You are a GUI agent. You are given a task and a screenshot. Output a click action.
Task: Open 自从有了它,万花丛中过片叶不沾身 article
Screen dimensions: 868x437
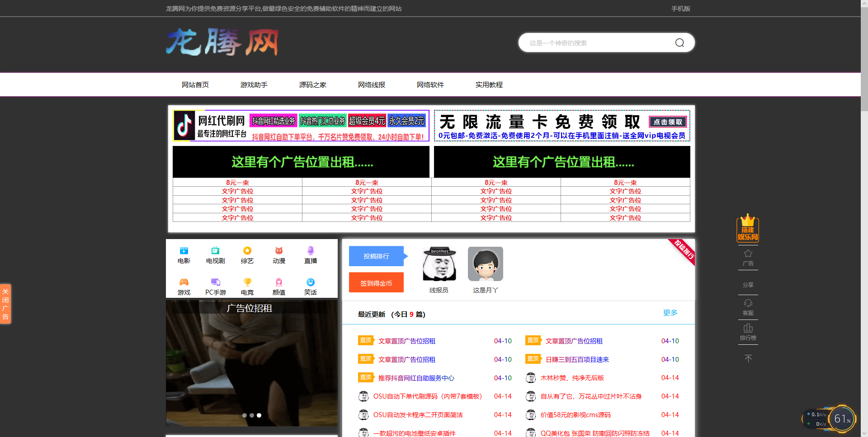pos(591,396)
